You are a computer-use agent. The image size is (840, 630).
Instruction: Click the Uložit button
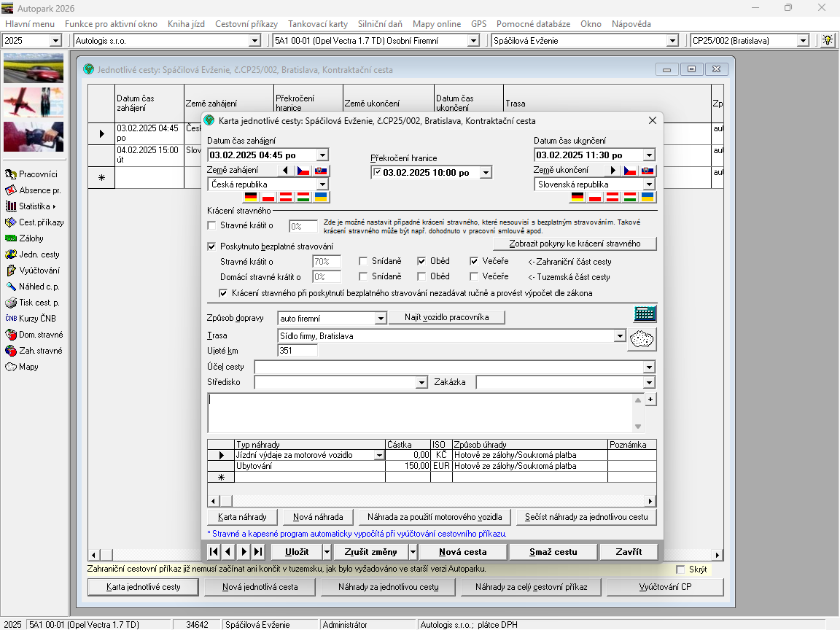click(x=295, y=552)
